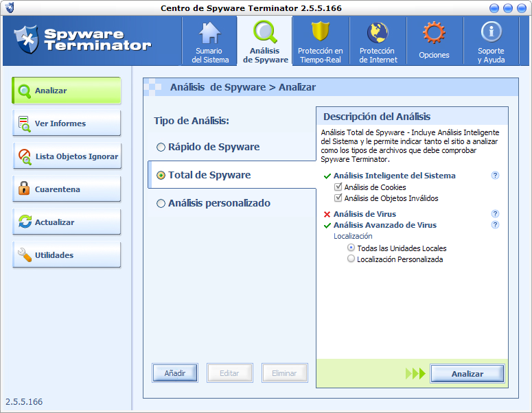
Task: Click the Añadir button
Action: point(175,373)
